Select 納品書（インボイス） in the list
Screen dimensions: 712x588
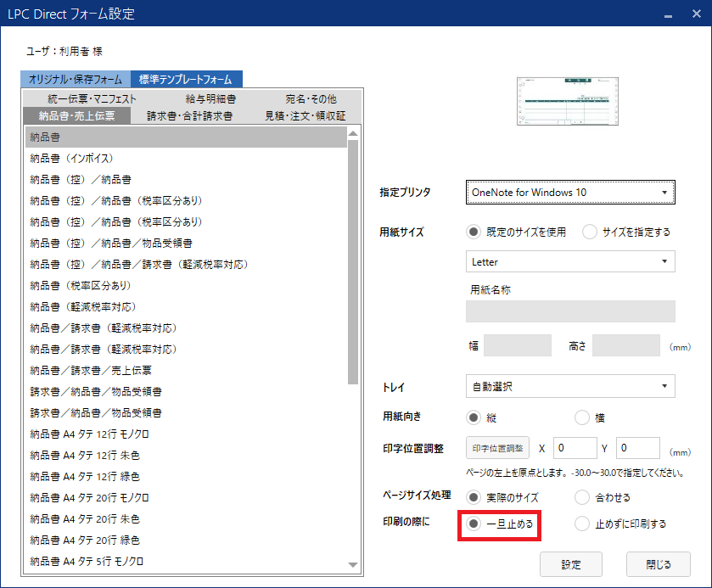(x=71, y=159)
